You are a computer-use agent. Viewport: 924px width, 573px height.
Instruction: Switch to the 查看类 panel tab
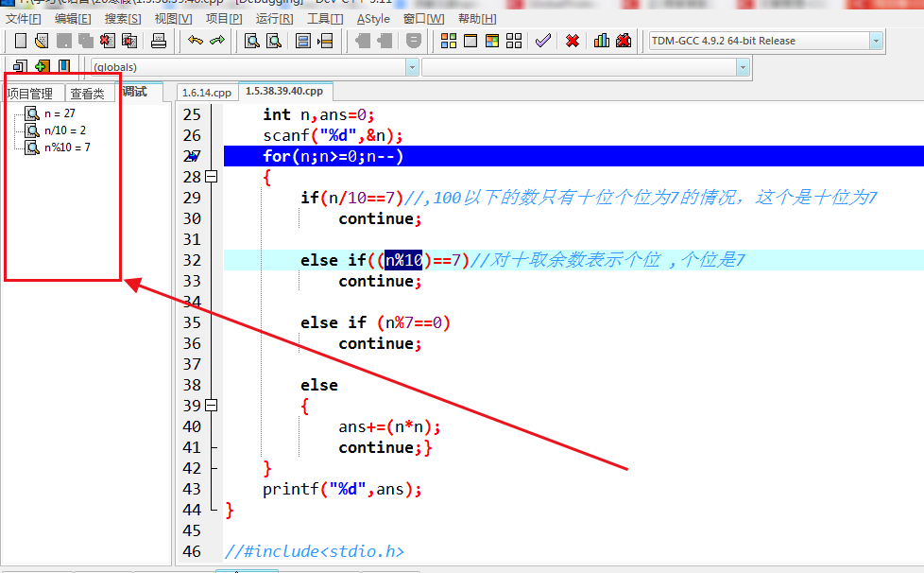(x=90, y=93)
